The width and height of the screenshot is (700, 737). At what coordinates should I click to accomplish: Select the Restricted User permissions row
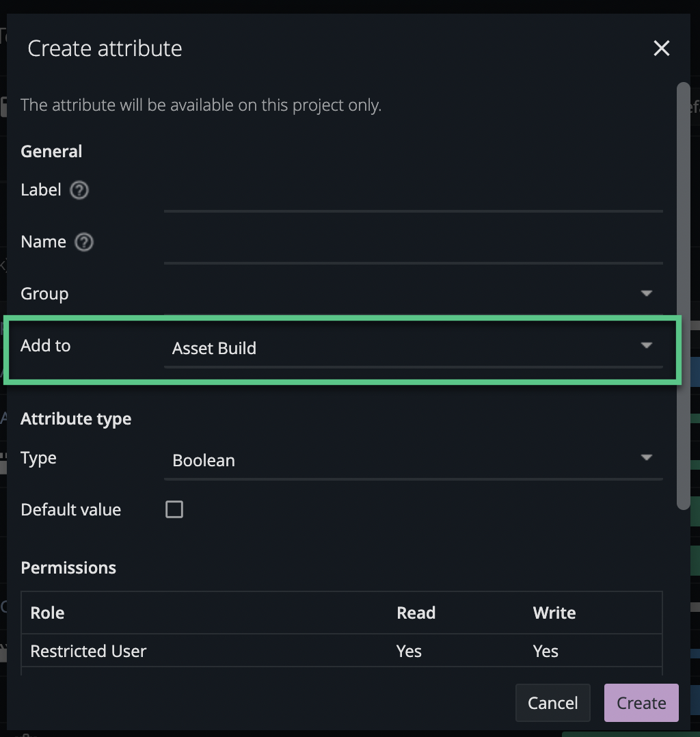(x=273, y=651)
